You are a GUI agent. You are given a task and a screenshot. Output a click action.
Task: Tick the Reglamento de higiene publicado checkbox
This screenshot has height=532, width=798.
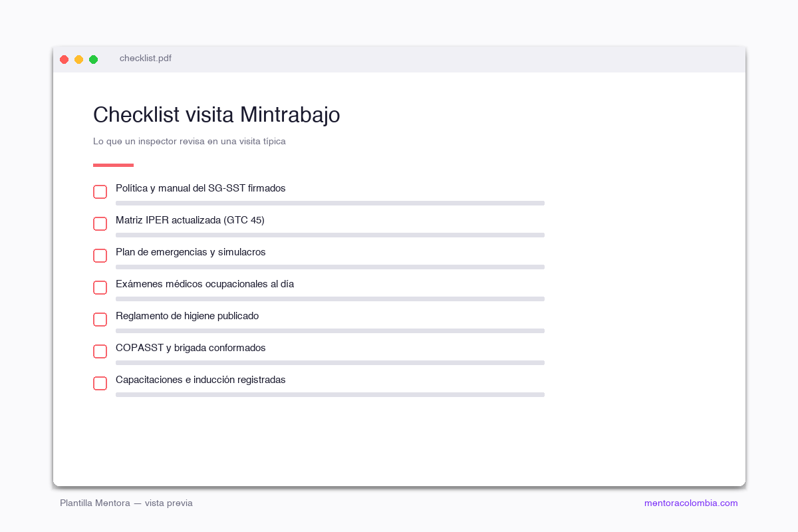(100, 320)
